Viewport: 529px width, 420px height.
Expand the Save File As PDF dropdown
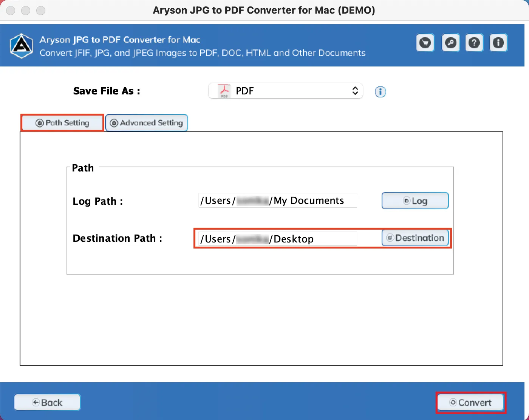[x=286, y=91]
